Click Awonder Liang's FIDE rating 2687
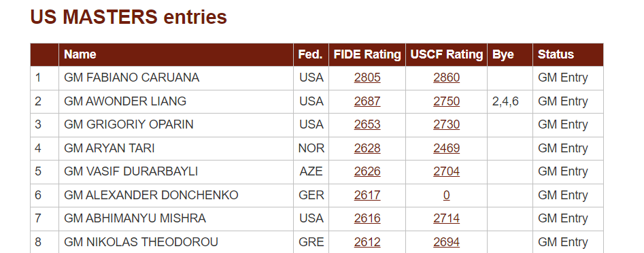Image resolution: width=644 pixels, height=253 pixels. coord(367,101)
